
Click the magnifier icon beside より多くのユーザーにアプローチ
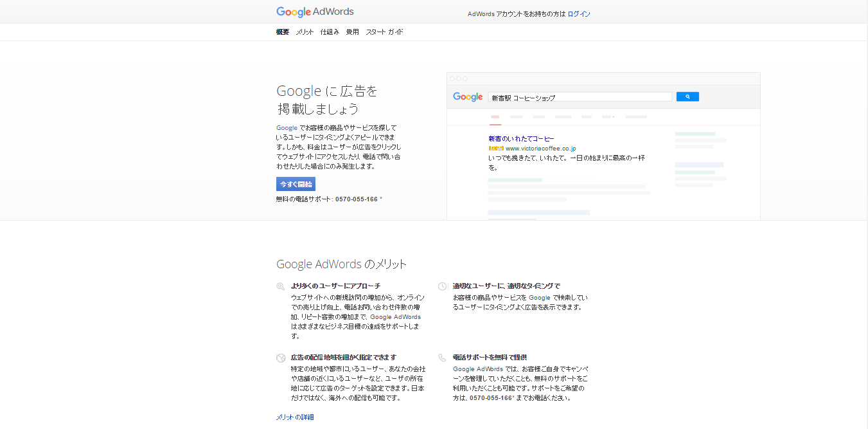[281, 286]
